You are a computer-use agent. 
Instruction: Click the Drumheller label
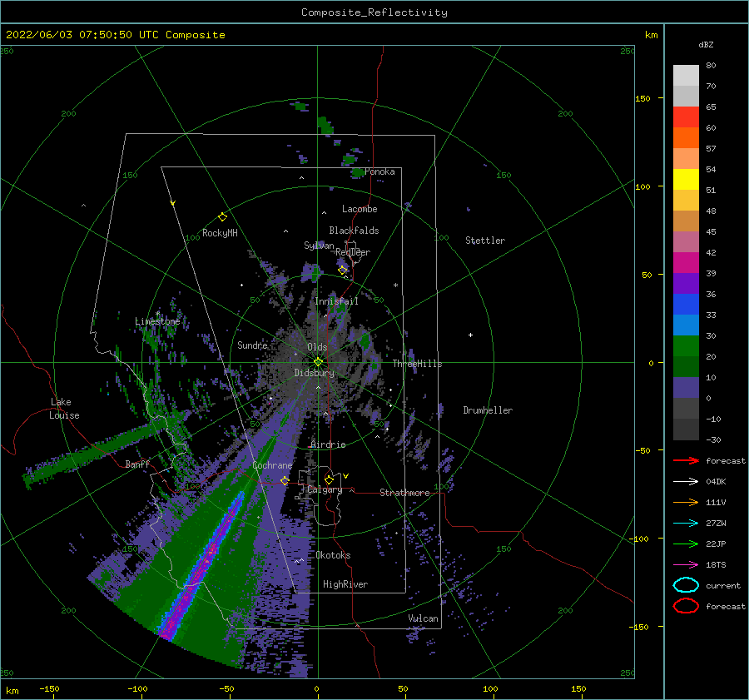coord(488,410)
